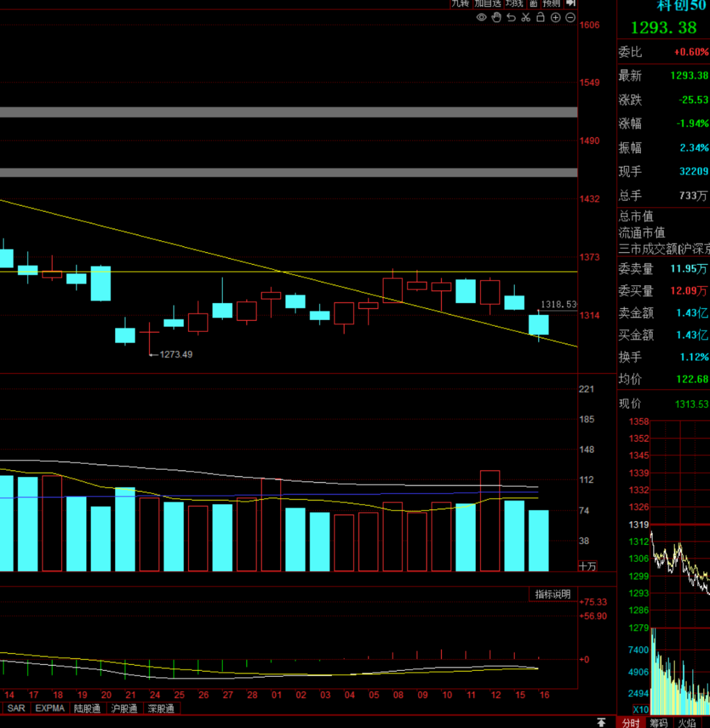Switch to the 火焰 tab
The width and height of the screenshot is (710, 728).
coord(687,722)
